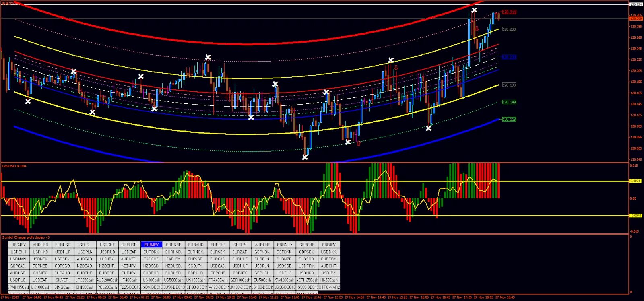The height and width of the screenshot is (301, 644).
Task: Open HK50Cash index chart
Action: pyautogui.click(x=329, y=280)
